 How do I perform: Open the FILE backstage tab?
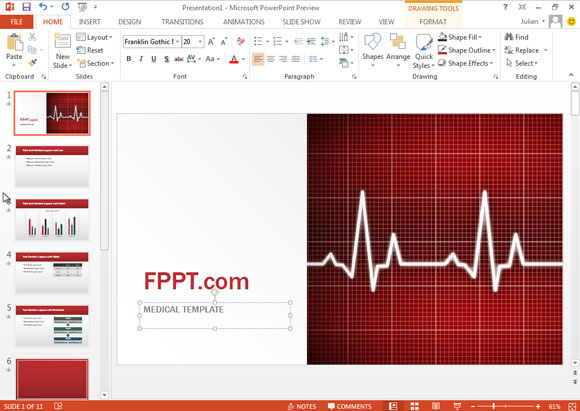point(17,22)
